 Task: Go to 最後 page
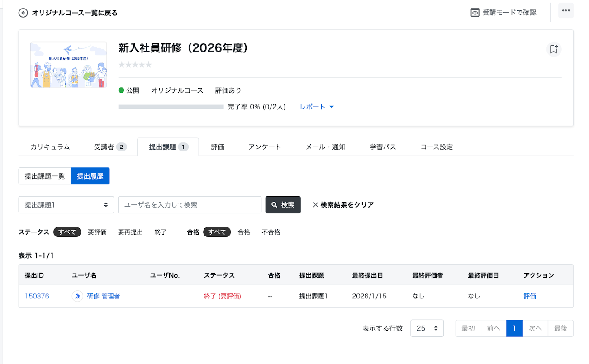pyautogui.click(x=560, y=328)
